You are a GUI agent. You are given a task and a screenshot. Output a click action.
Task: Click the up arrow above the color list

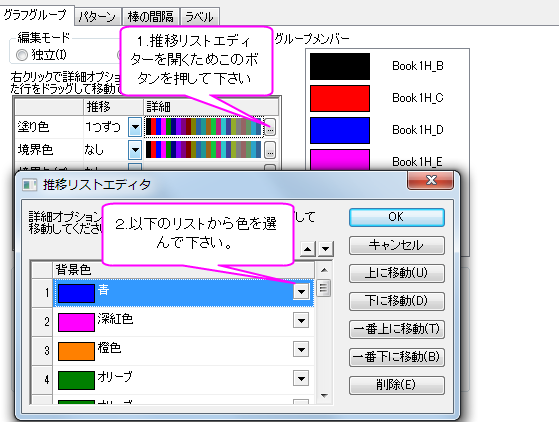308,248
